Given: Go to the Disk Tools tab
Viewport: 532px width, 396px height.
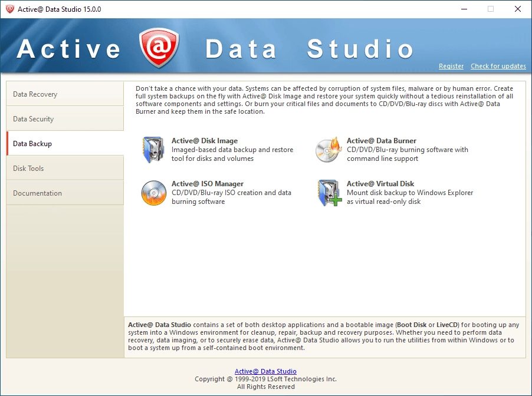Looking at the screenshot, I should point(65,168).
